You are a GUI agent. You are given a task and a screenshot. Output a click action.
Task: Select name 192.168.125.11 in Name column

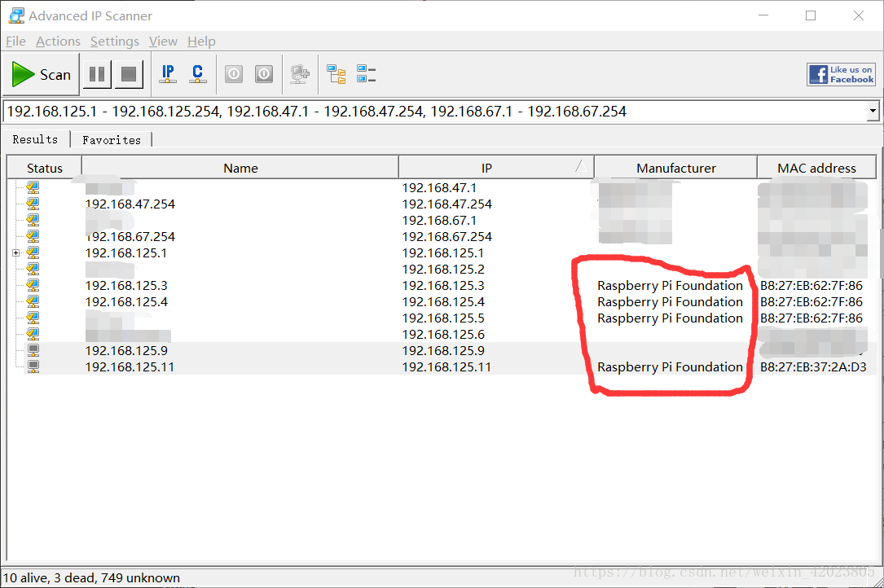click(130, 367)
